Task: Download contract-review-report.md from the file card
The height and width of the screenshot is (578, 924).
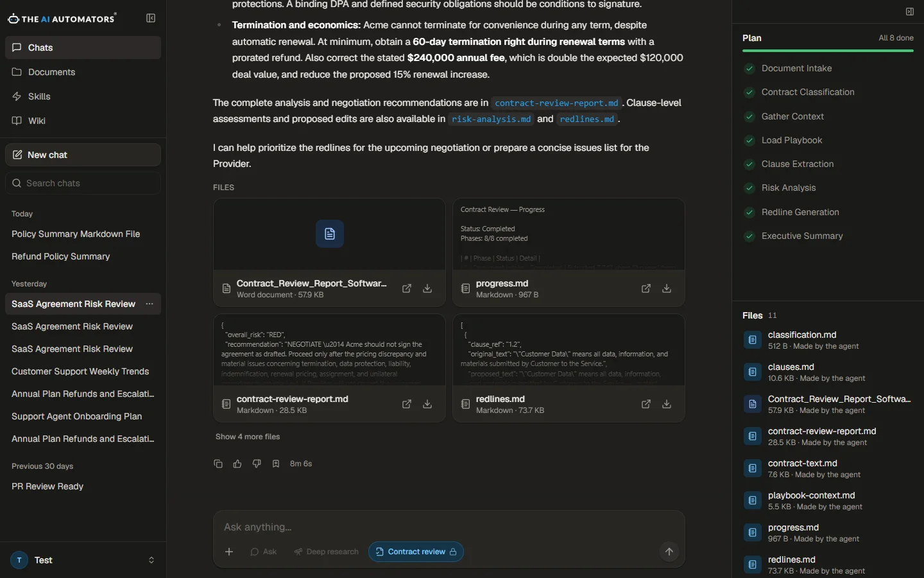Action: (427, 405)
